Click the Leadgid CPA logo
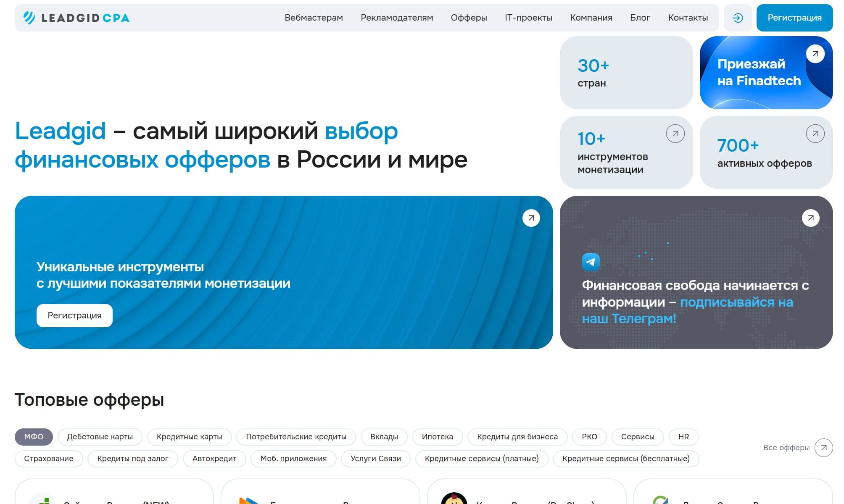This screenshot has height=504, width=844. click(x=76, y=18)
